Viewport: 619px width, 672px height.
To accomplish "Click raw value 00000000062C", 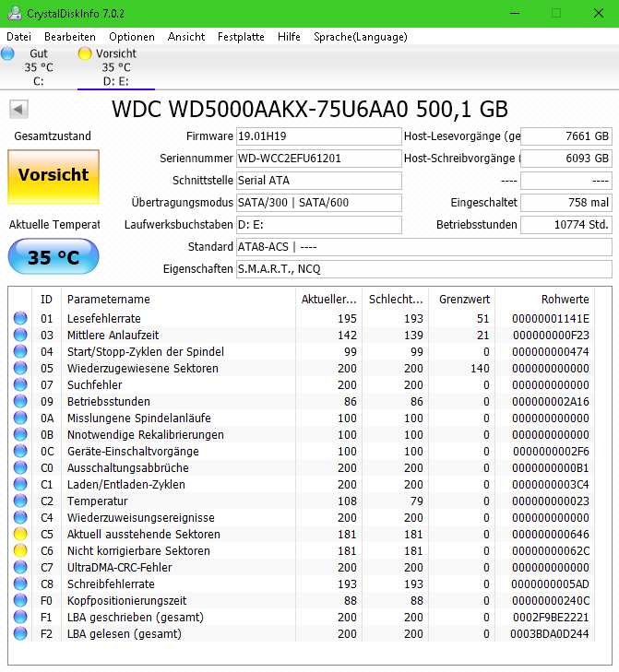I will coord(551,551).
